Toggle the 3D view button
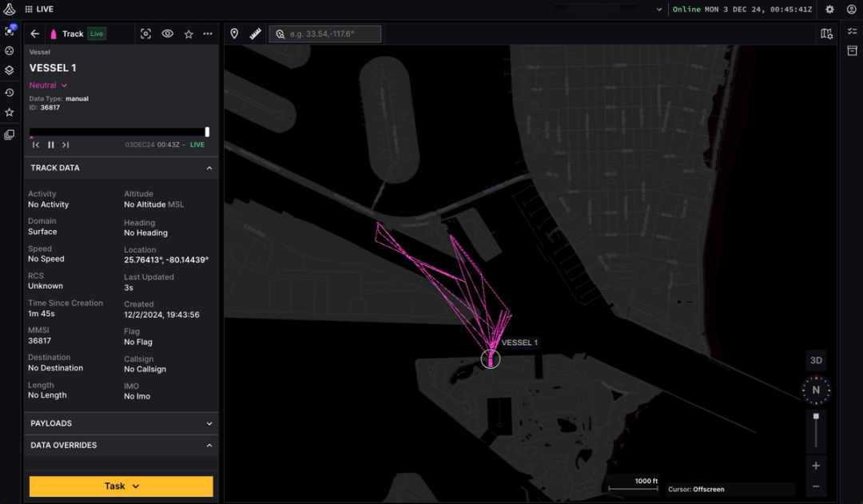The image size is (863, 504). (816, 359)
